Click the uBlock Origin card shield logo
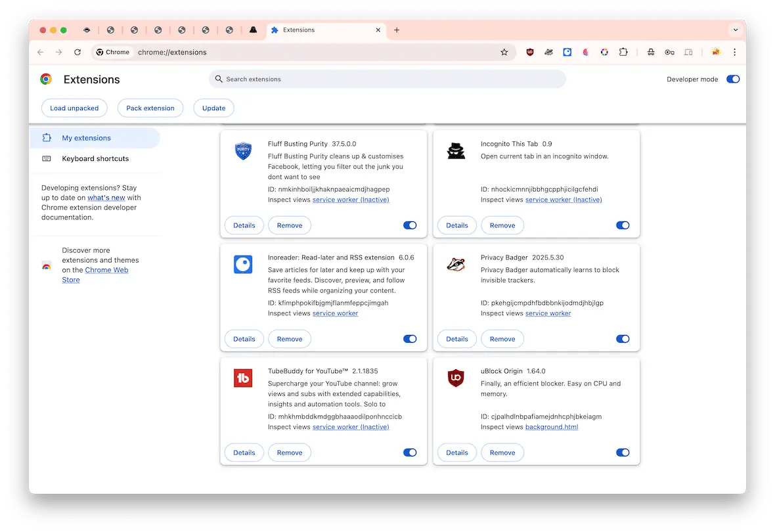775x532 pixels. click(456, 378)
